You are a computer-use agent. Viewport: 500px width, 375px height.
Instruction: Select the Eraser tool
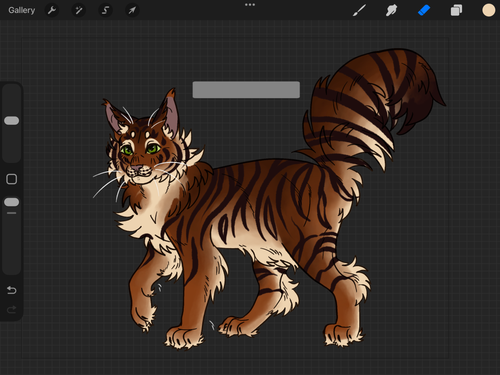coord(424,10)
